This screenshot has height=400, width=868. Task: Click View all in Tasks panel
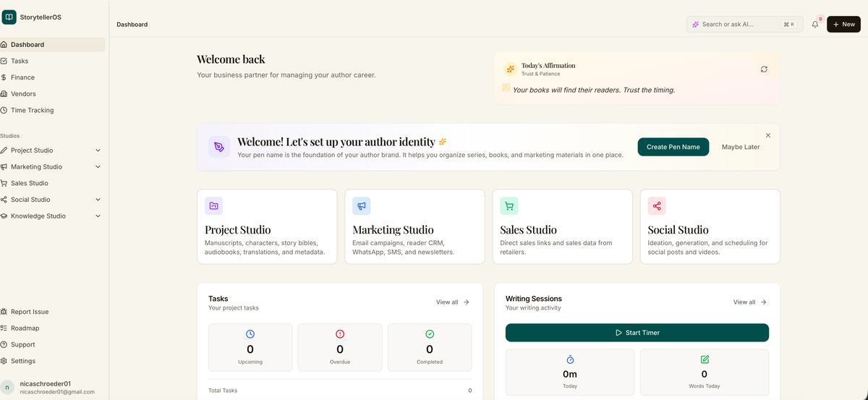(452, 302)
